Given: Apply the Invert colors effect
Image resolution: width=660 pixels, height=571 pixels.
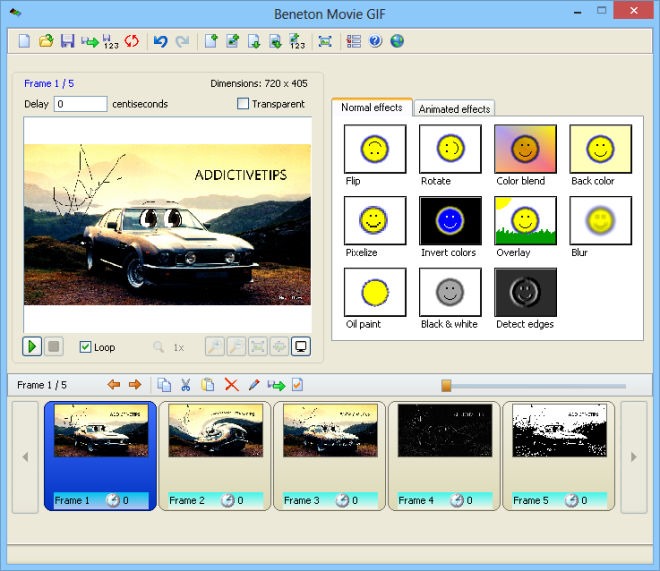Looking at the screenshot, I should click(x=450, y=220).
